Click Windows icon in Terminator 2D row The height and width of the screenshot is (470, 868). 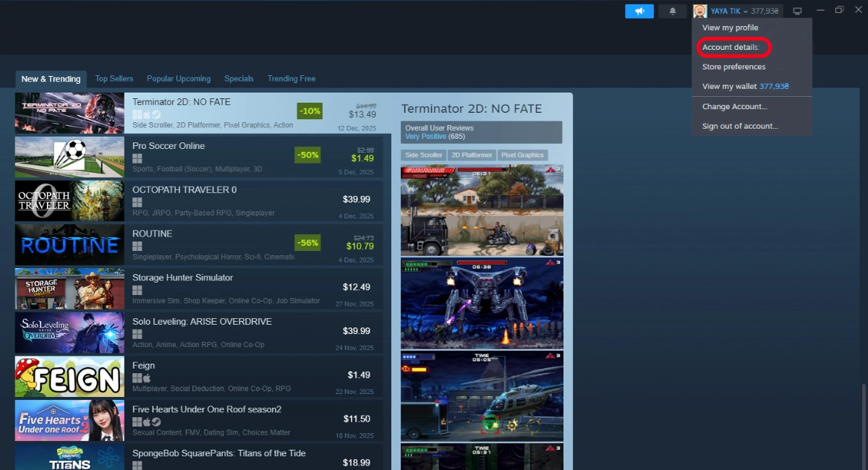pyautogui.click(x=137, y=115)
